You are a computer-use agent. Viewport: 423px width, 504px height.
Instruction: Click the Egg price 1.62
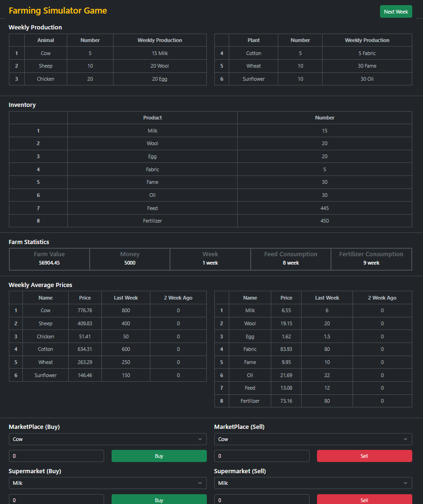click(x=286, y=336)
